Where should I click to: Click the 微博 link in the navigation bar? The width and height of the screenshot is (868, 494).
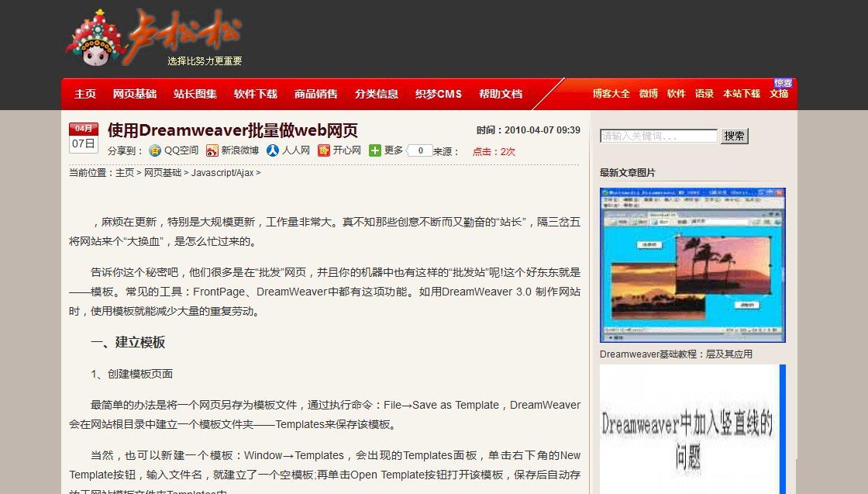(x=648, y=94)
